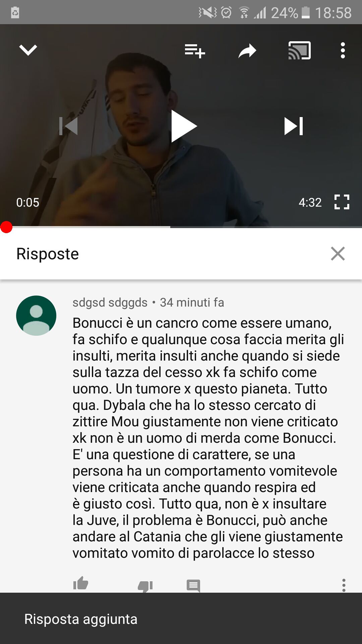Skip to the next video
Viewport: 362px width, 644px height.
point(294,126)
